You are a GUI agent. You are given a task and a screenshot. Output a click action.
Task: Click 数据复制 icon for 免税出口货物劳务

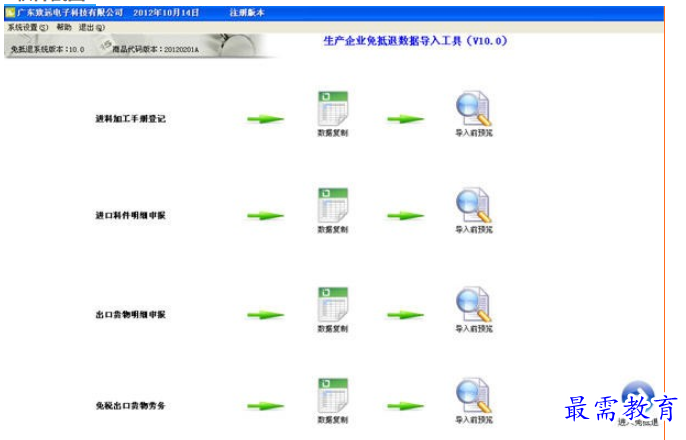coord(333,396)
